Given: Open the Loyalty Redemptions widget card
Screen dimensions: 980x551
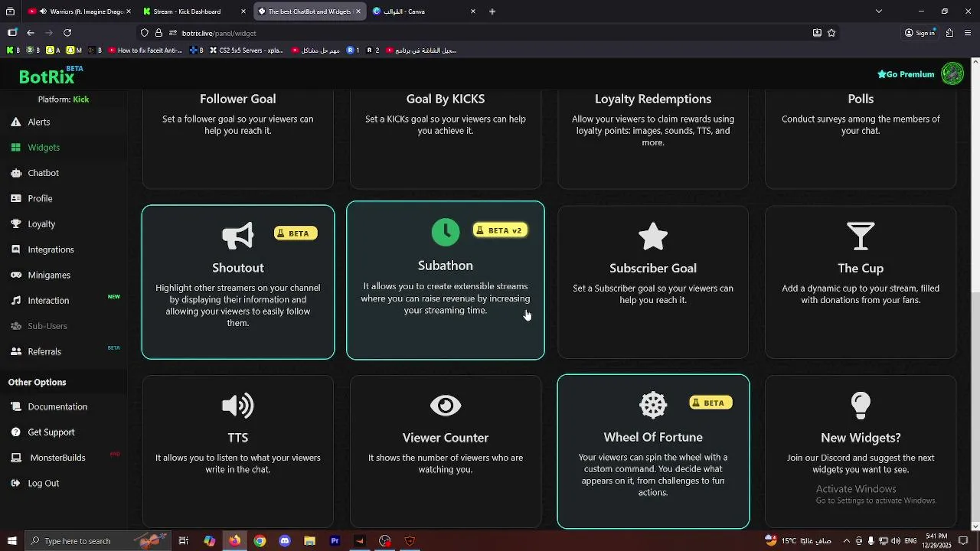Looking at the screenshot, I should tap(653, 138).
